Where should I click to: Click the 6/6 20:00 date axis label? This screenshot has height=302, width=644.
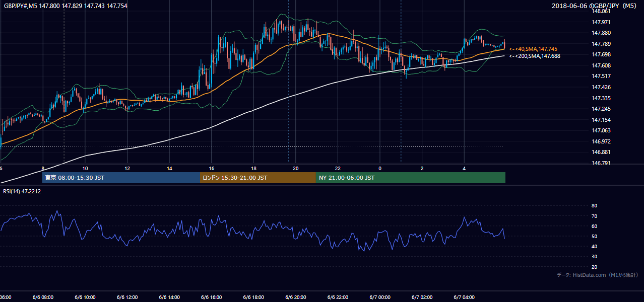tap(296, 297)
